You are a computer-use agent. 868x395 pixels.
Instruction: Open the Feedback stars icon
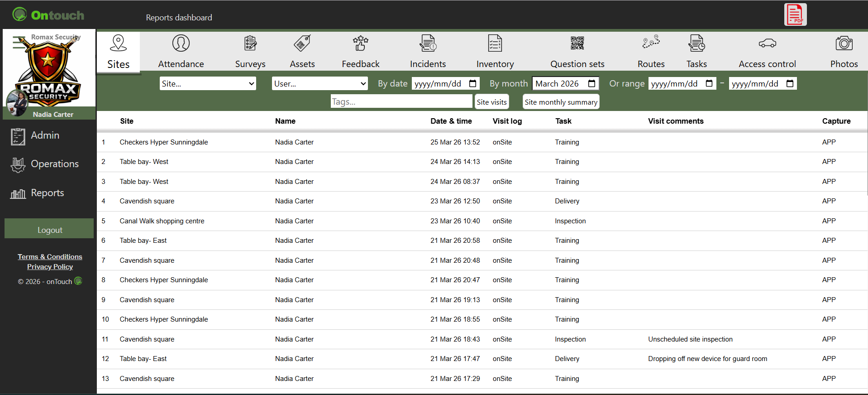pyautogui.click(x=360, y=43)
